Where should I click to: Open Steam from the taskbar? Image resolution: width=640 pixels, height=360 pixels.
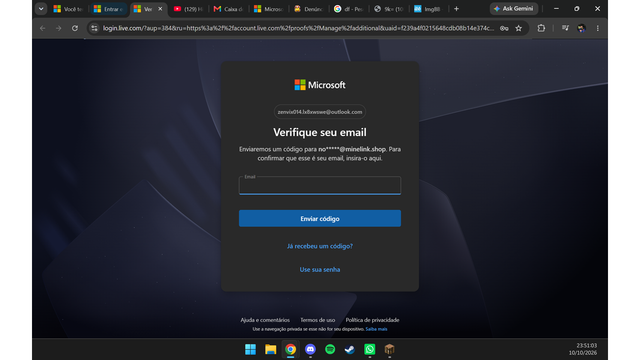tap(349, 349)
